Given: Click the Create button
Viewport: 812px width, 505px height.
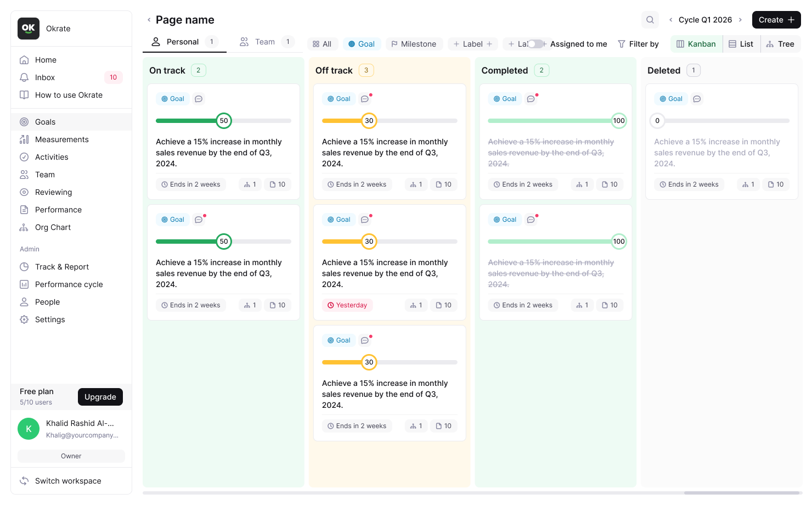Looking at the screenshot, I should [776, 20].
